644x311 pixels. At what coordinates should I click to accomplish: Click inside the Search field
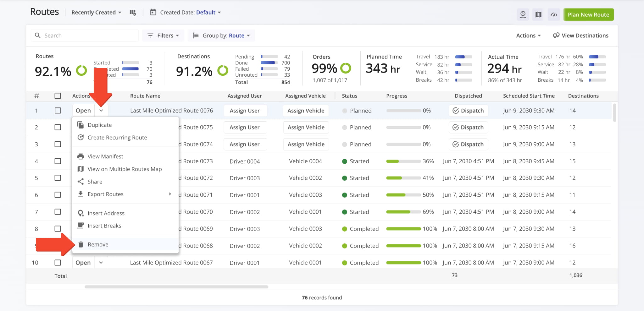pos(84,35)
